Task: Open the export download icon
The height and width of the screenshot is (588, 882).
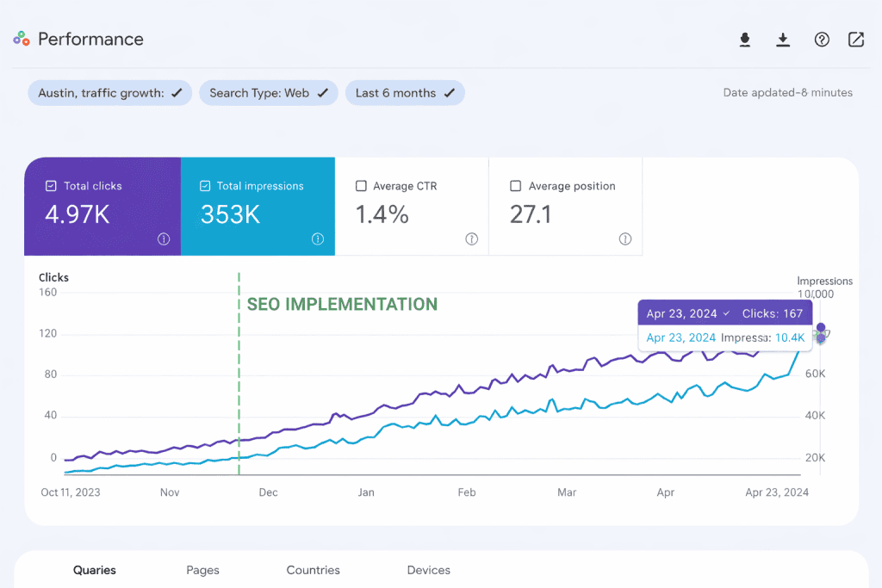Action: coord(783,39)
